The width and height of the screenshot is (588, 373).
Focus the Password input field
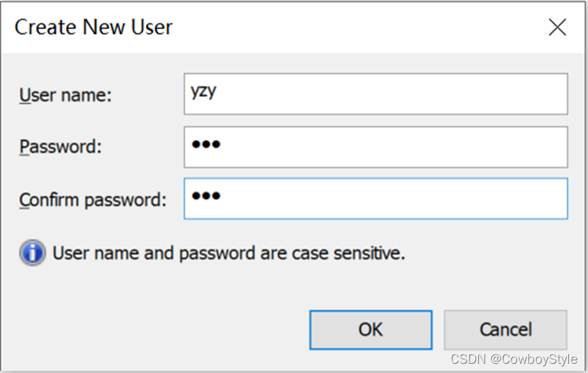point(375,147)
